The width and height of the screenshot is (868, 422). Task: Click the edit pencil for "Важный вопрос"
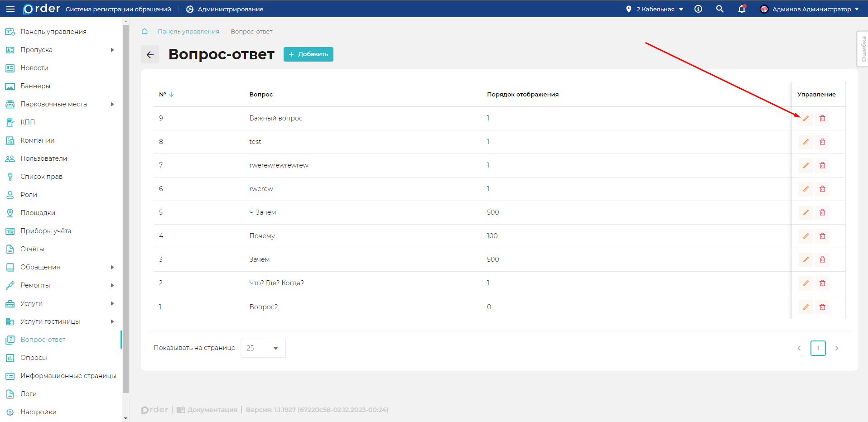point(805,118)
